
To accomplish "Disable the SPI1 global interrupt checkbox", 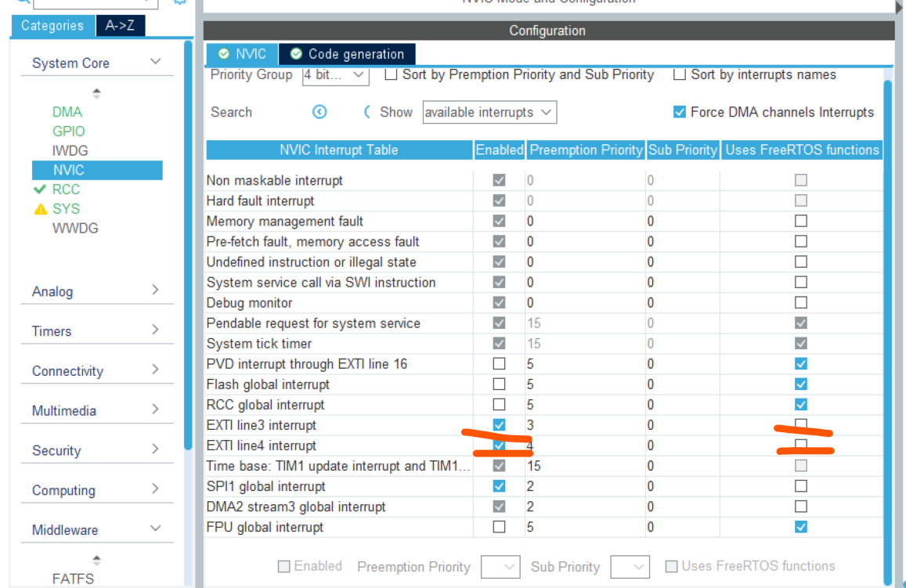I will (x=499, y=486).
